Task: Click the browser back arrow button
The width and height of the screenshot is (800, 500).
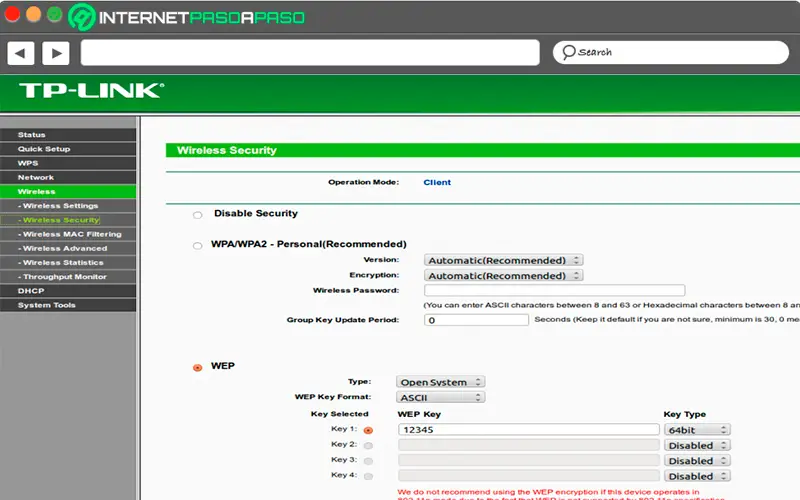Action: click(21, 53)
